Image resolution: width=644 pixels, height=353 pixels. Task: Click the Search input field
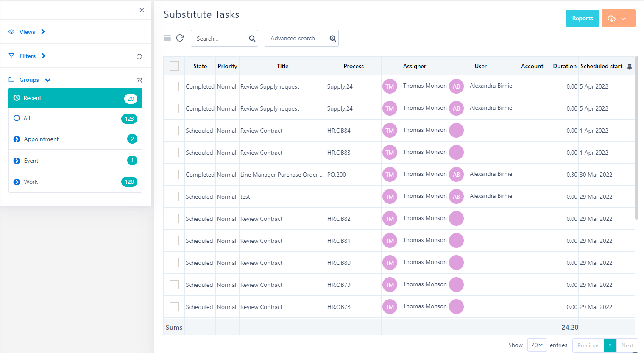220,39
